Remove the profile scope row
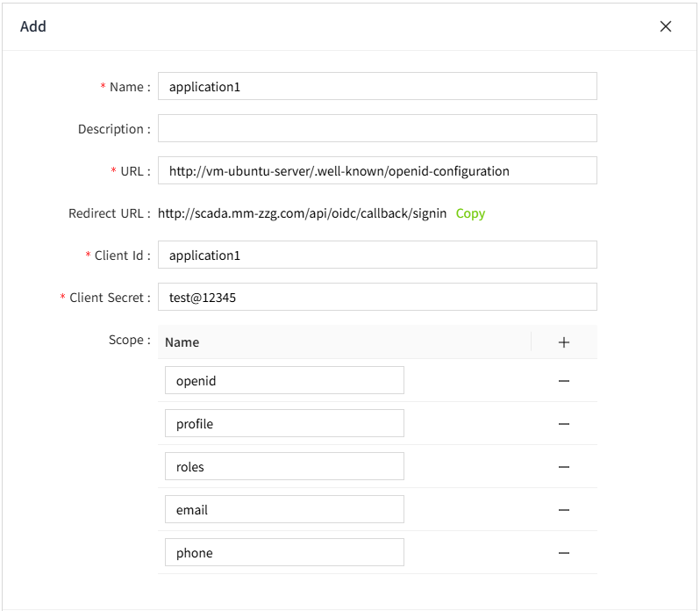Image resolution: width=700 pixels, height=611 pixels. click(564, 424)
